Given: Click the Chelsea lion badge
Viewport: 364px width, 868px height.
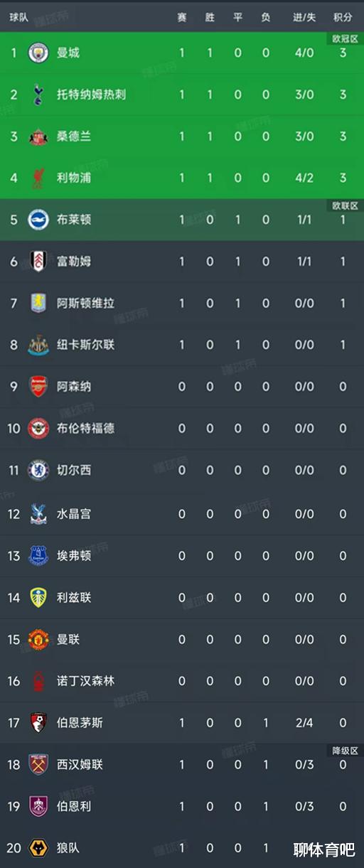Looking at the screenshot, I should click(x=38, y=470).
